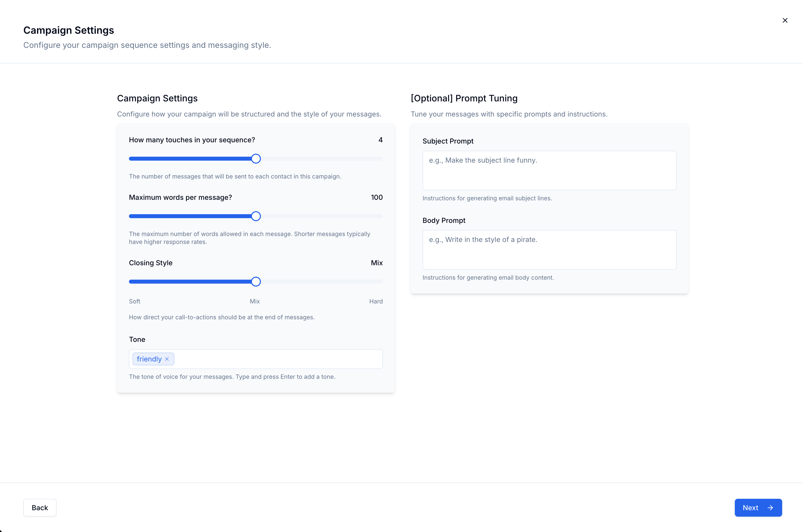Click the Next button label
The width and height of the screenshot is (803, 532).
(750, 507)
